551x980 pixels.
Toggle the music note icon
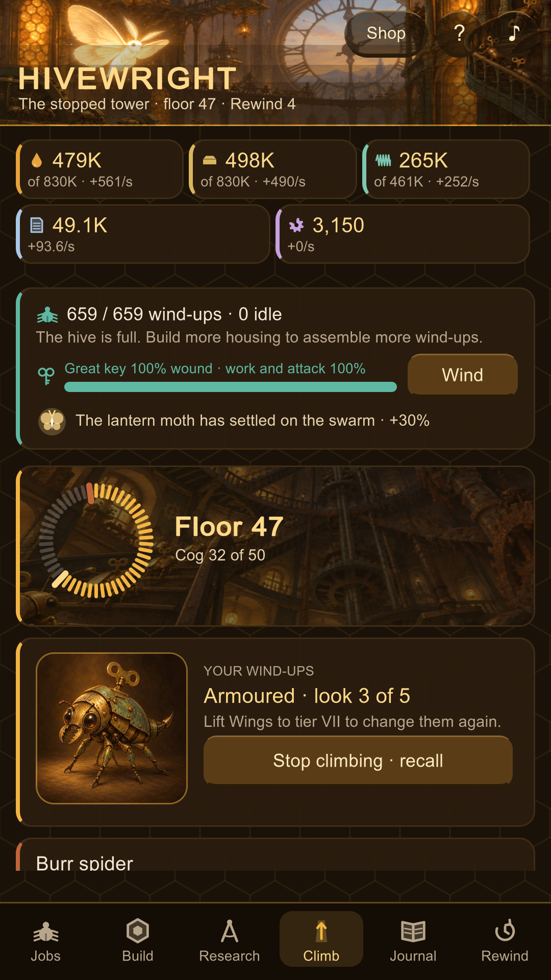[514, 34]
